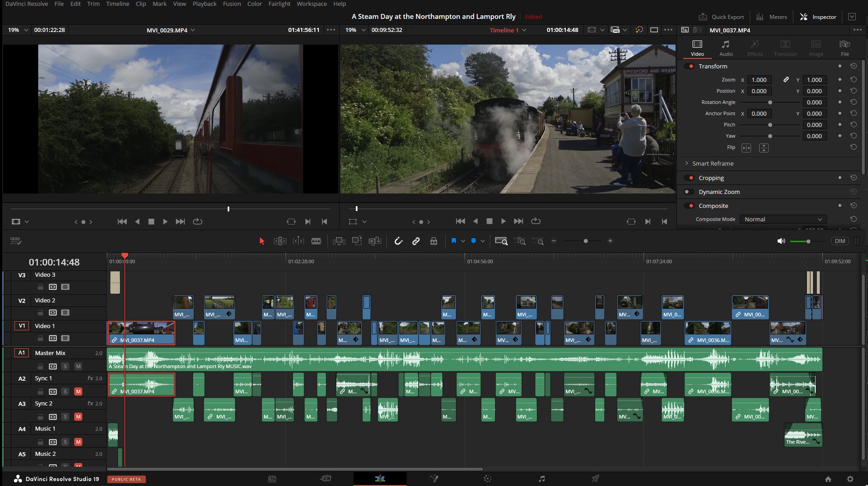
Task: Open the Fusion menu
Action: (232, 4)
